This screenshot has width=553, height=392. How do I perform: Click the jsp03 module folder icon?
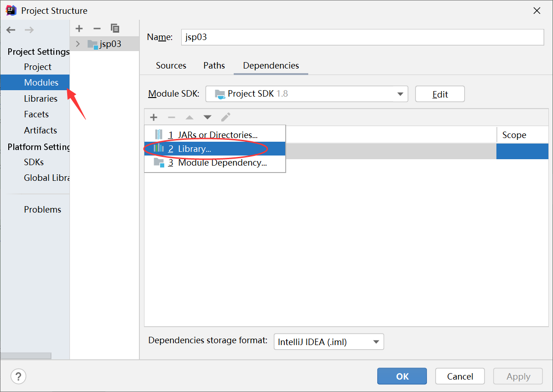[92, 44]
